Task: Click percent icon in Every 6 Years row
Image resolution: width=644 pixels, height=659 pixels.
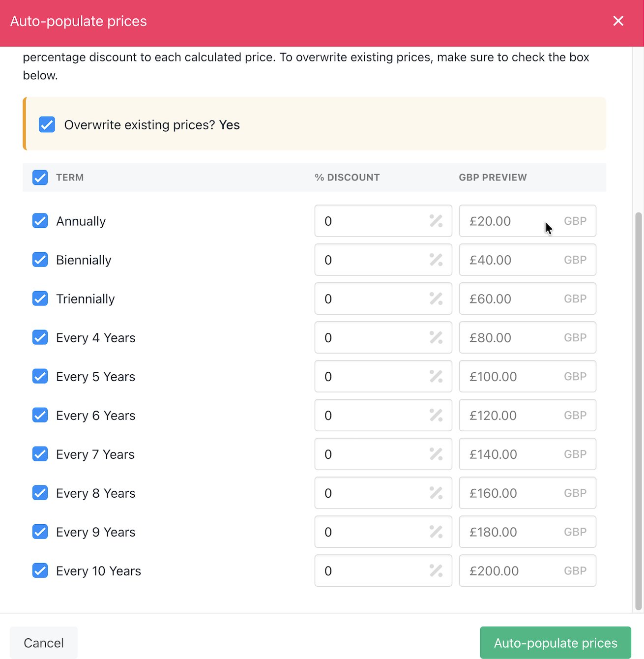Action: 436,415
